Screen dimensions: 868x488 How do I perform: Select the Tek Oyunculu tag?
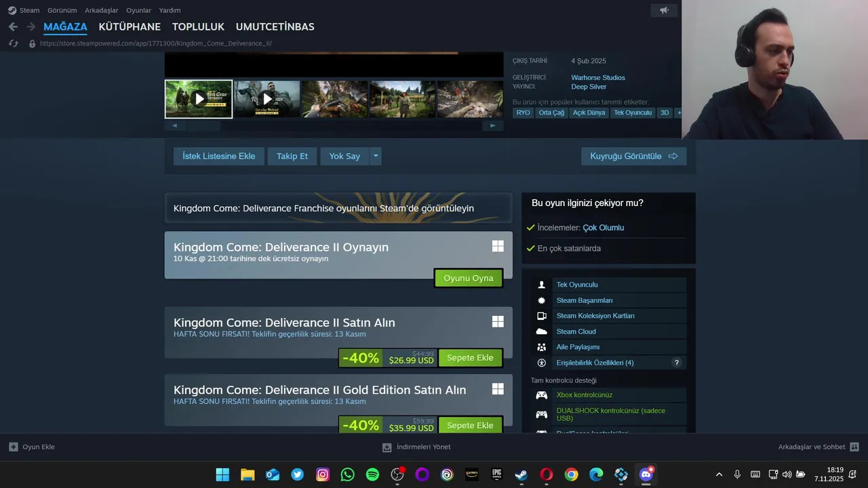633,113
